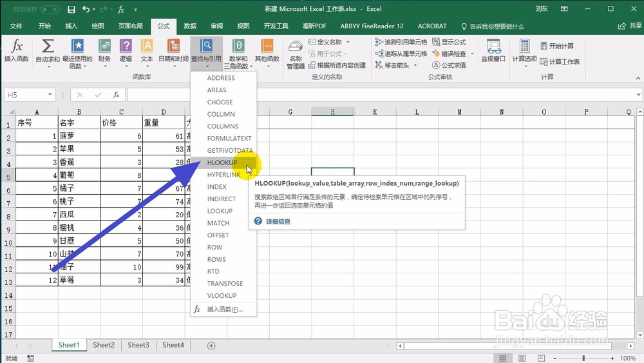Click the AutoSum (自动求和) sigma icon

(48, 46)
